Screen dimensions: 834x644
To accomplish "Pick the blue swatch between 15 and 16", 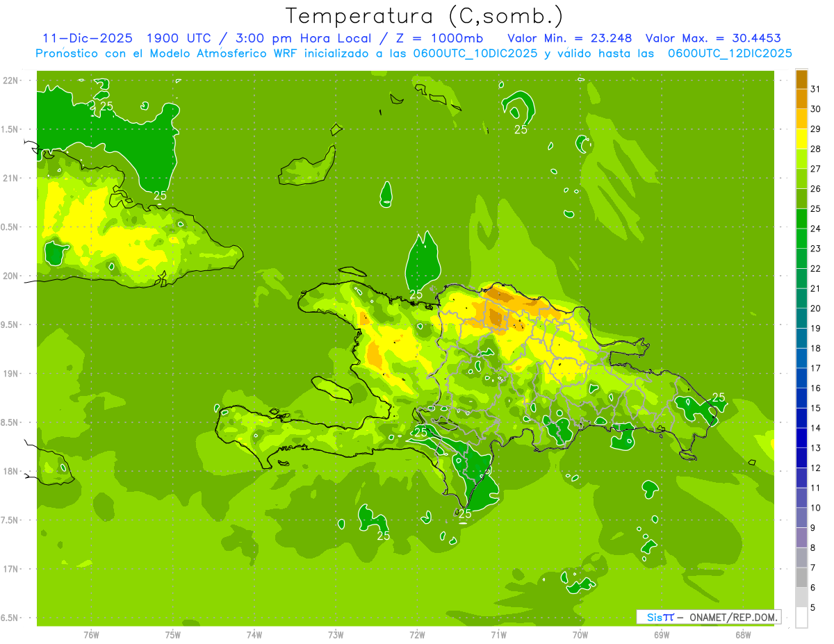I will (x=801, y=399).
